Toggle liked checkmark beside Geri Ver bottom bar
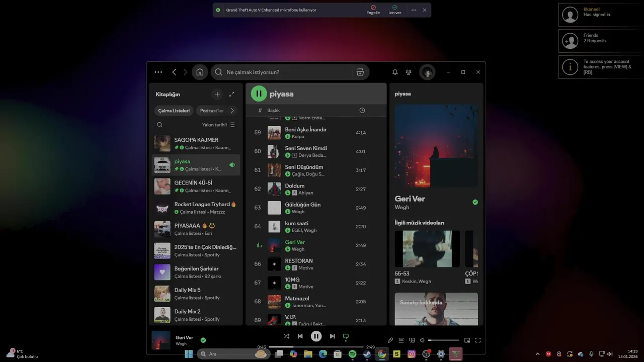Image resolution: width=644 pixels, height=362 pixels. click(x=203, y=340)
